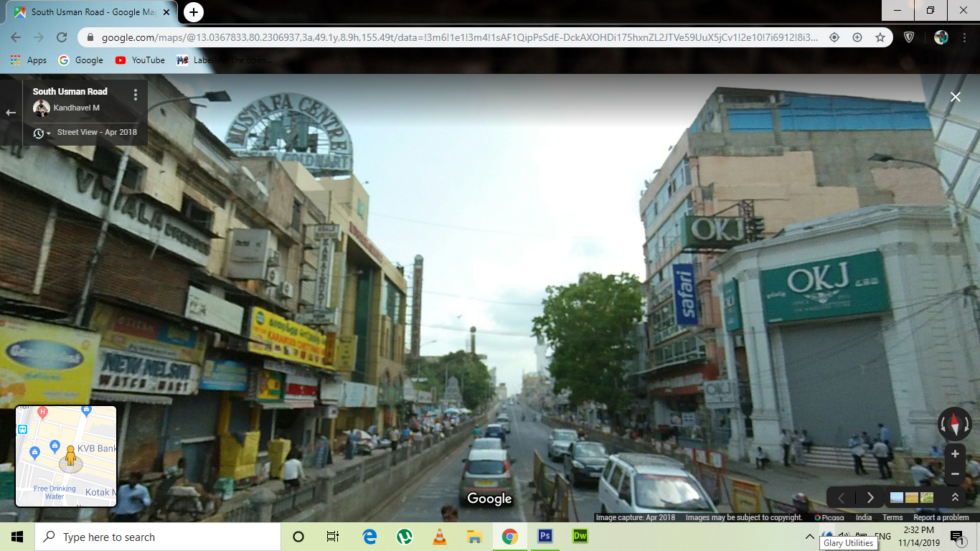Open the LabelMe bookmark
The width and height of the screenshot is (980, 551).
pyautogui.click(x=225, y=60)
